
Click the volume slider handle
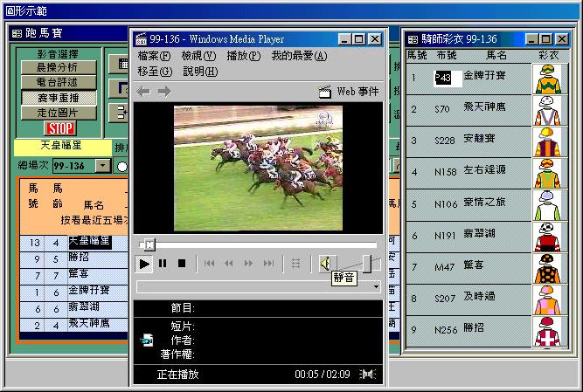(366, 263)
